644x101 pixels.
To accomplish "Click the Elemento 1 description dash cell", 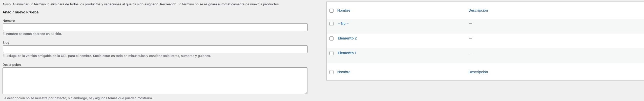I will point(470,53).
